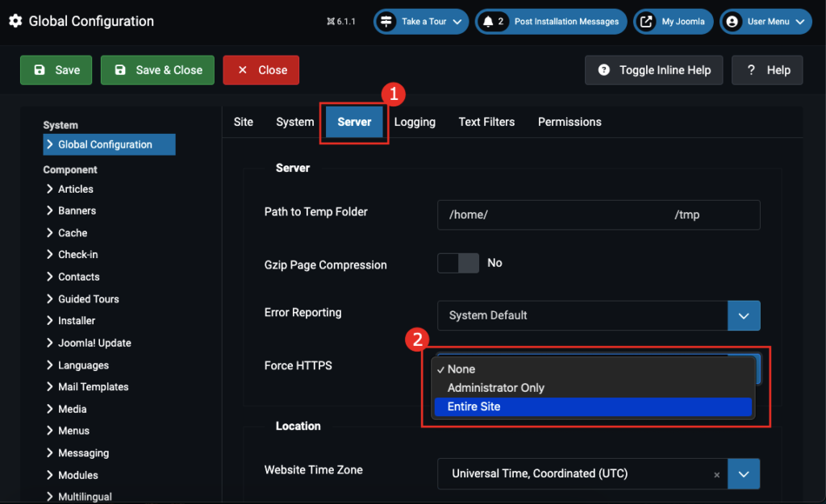Click the question circle icon on Toggle Inline Help
Screen dimensions: 826x504
603,70
